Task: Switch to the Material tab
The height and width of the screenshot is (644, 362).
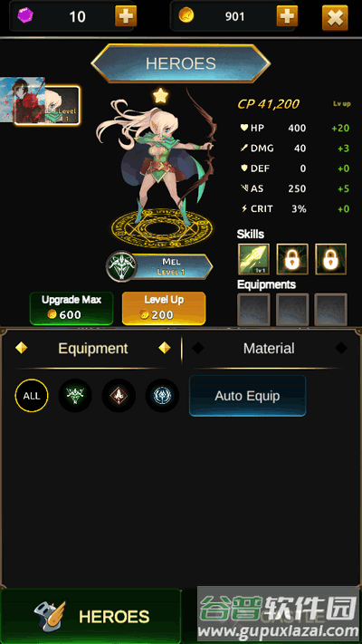Action: tap(269, 349)
